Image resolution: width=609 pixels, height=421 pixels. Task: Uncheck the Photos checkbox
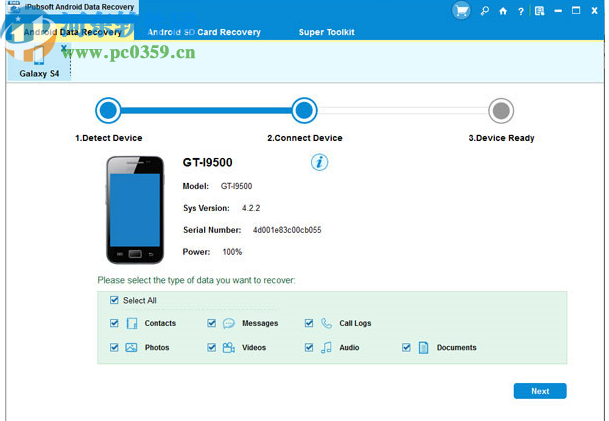click(x=114, y=347)
